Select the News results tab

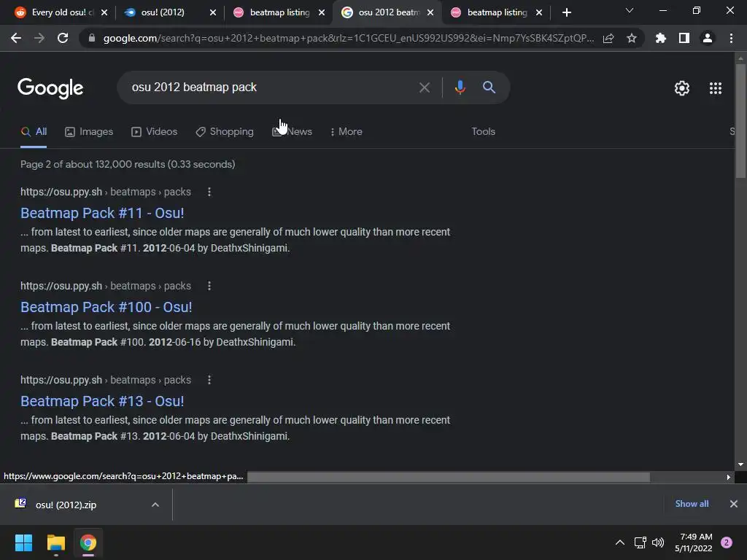292,131
